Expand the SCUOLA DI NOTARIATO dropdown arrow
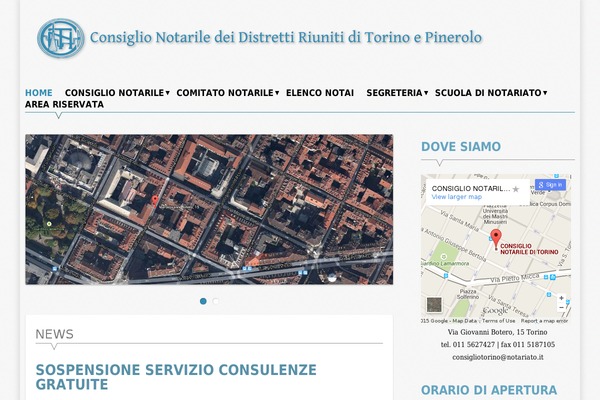 point(545,93)
